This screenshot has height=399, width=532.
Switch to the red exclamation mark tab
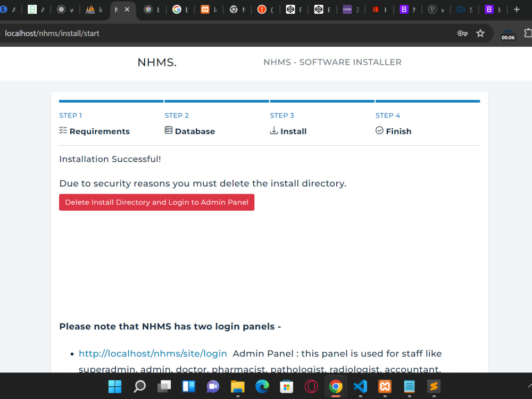click(262, 10)
